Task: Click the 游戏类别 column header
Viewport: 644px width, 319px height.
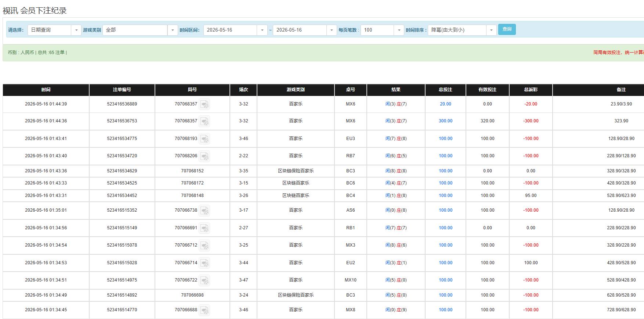Action: 296,90
